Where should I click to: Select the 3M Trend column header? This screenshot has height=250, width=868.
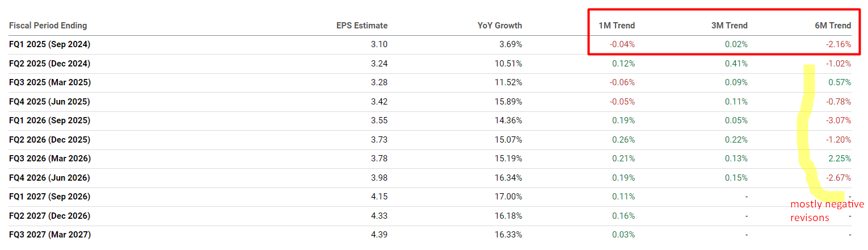coord(729,26)
